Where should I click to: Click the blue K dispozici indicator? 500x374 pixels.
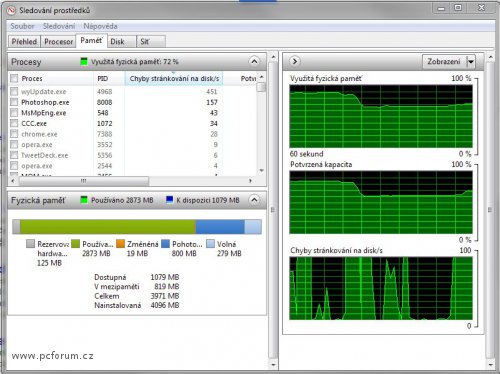[x=169, y=200]
